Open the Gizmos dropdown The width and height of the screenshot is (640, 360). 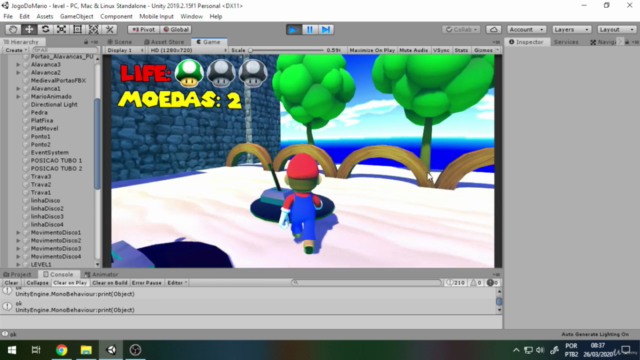(x=486, y=50)
